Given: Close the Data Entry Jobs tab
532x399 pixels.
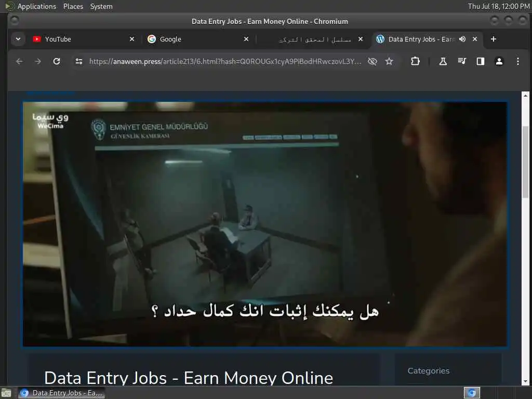Looking at the screenshot, I should 475,39.
